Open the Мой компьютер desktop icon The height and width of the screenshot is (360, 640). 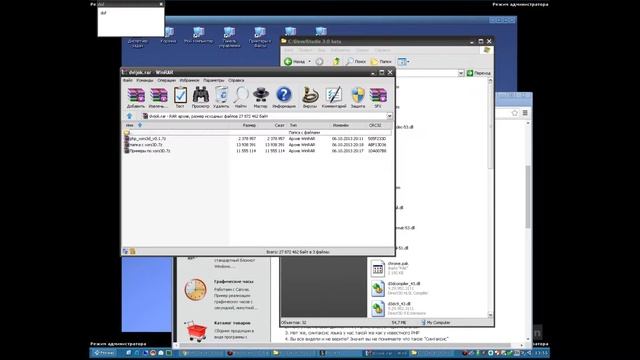(x=198, y=35)
